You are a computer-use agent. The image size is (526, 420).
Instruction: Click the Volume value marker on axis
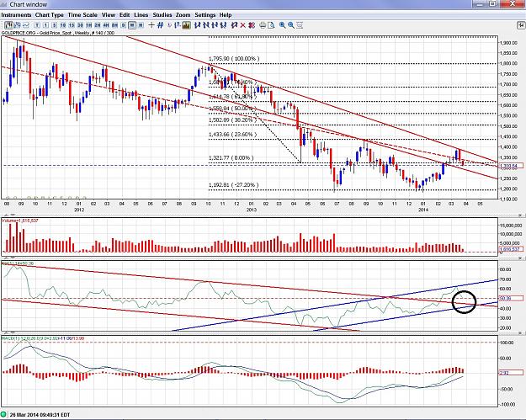[511, 249]
